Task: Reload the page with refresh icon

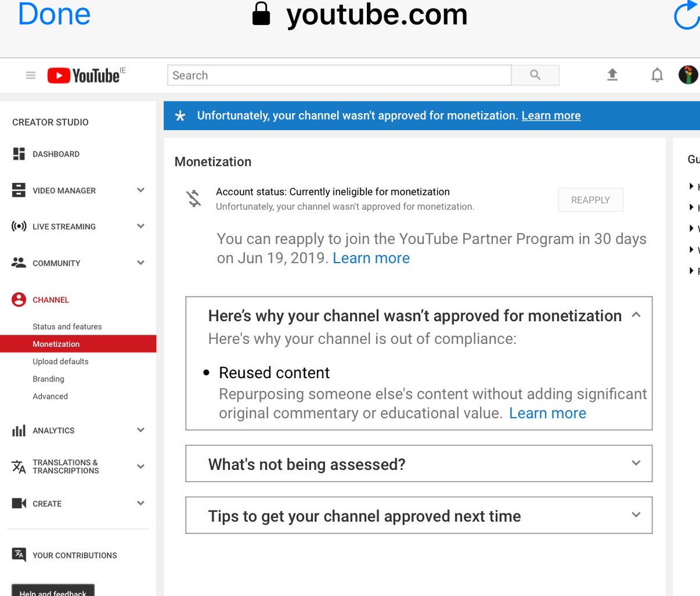Action: pyautogui.click(x=686, y=16)
